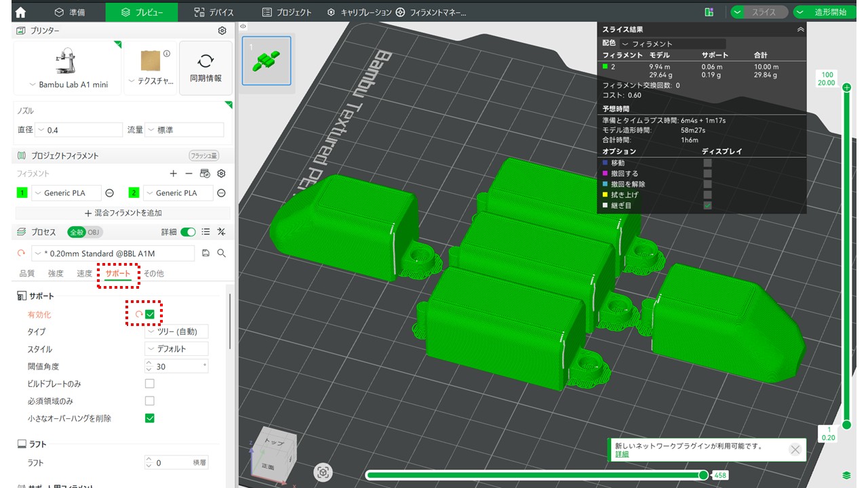Enable required areas only checkbox
This screenshot has height=488, width=868.
pos(150,401)
